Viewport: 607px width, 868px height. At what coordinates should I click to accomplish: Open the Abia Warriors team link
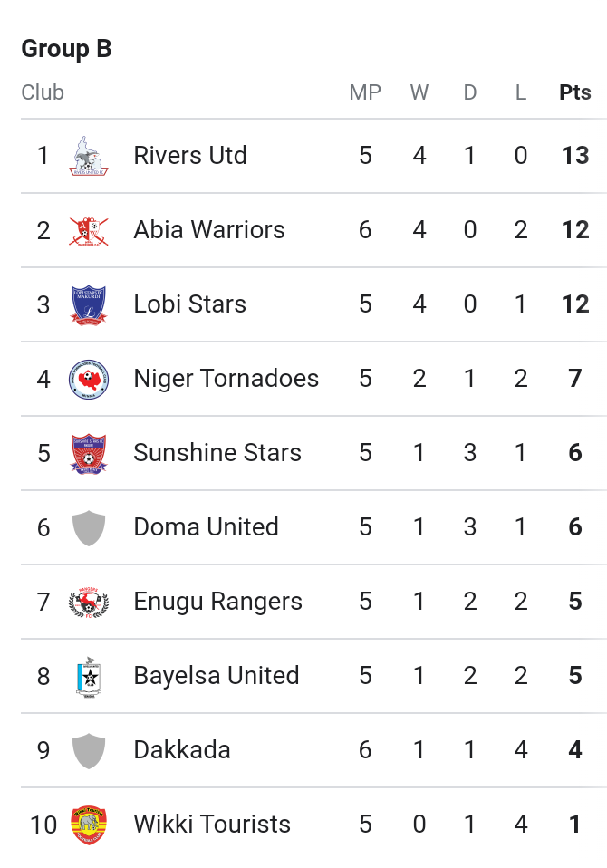click(209, 230)
